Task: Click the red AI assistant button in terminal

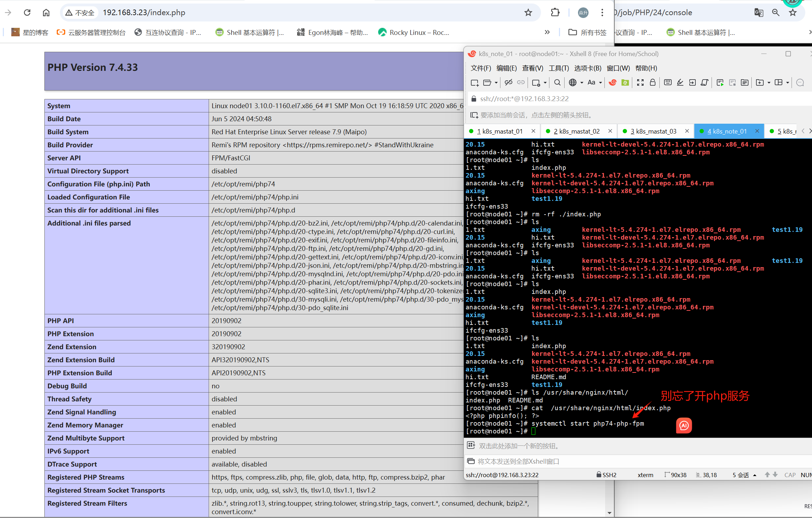Action: (x=684, y=426)
